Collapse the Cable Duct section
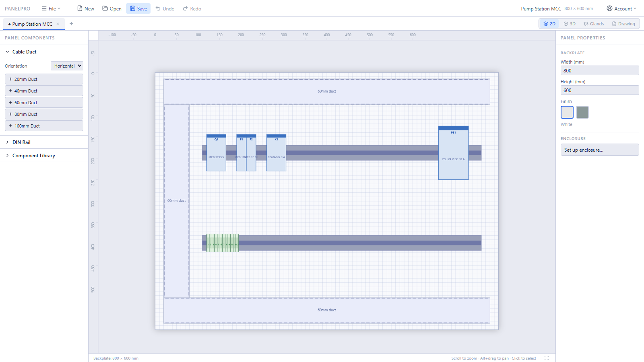This screenshot has height=362, width=644. [44, 52]
